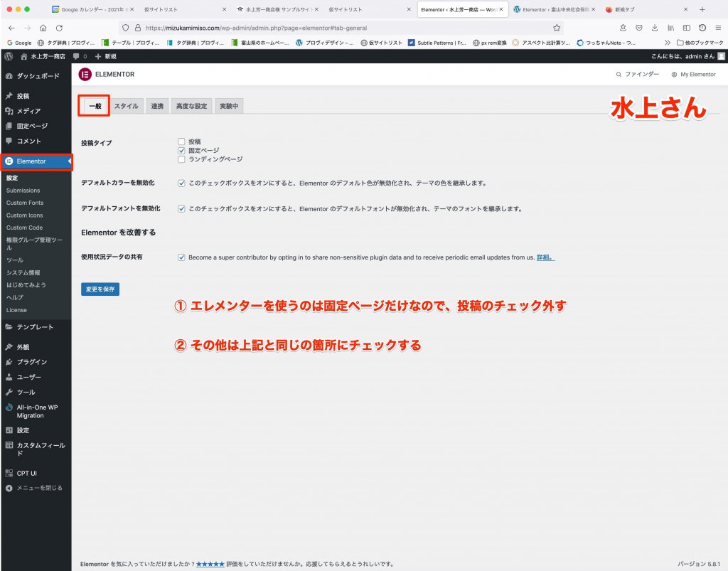Image resolution: width=728 pixels, height=571 pixels.
Task: Click the browser reload icon
Action: click(59, 28)
